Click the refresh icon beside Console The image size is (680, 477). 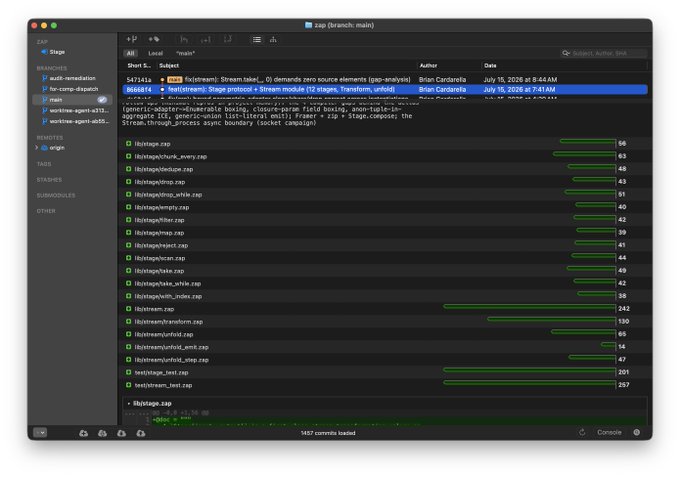point(582,432)
